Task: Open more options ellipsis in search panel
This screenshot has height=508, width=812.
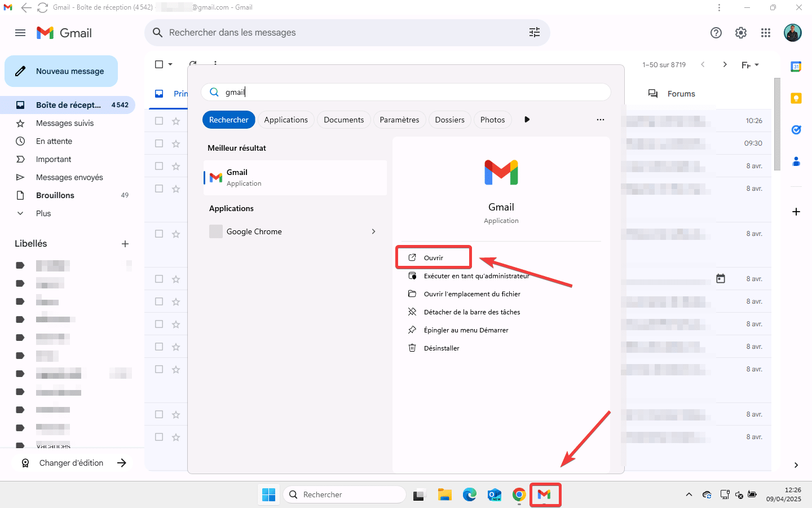Action: click(601, 120)
